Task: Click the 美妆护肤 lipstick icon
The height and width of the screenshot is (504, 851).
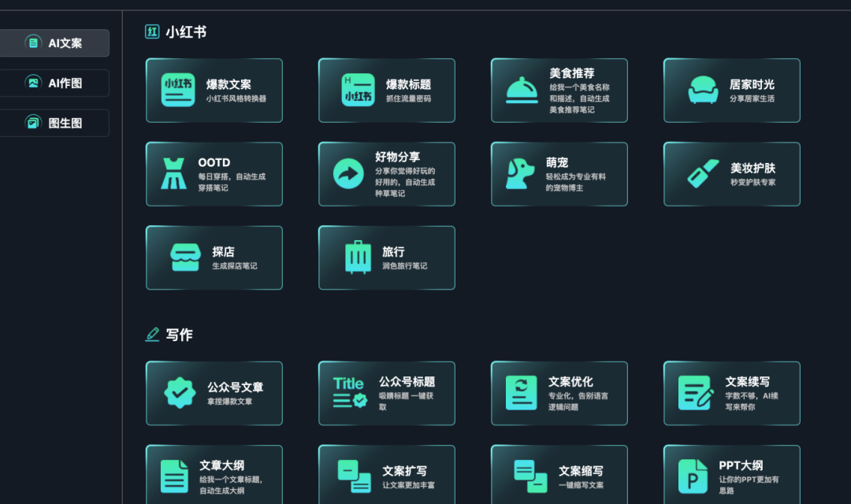Action: click(703, 173)
